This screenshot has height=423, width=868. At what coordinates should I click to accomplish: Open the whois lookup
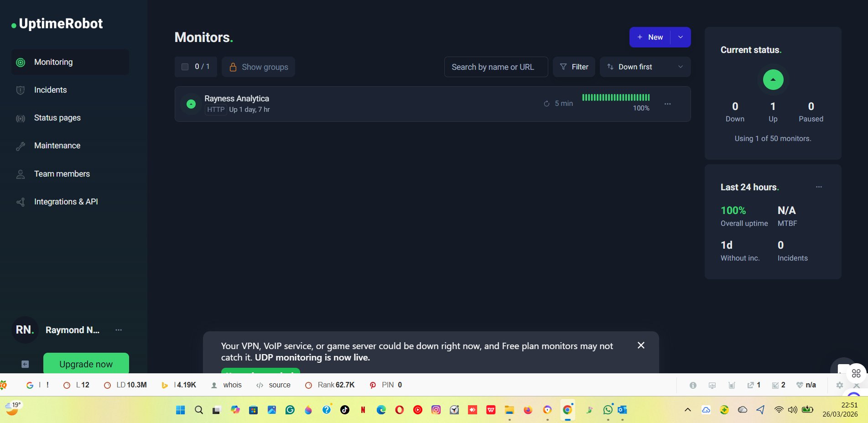[x=226, y=385]
